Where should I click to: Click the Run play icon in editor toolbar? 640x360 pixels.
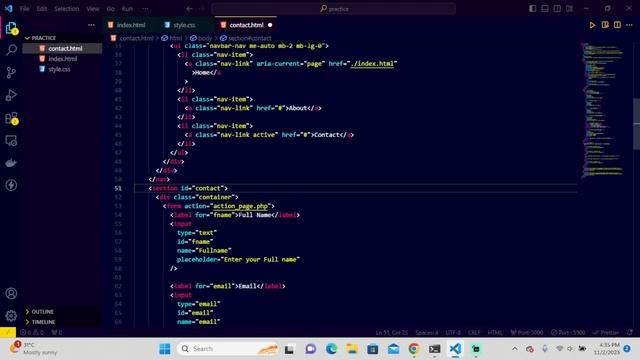pos(592,25)
